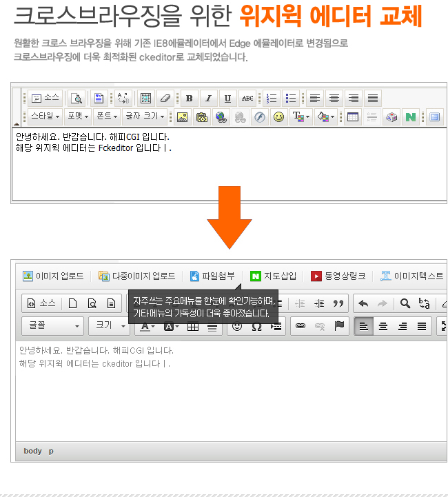Click the Find magnifier icon in ckeditor

tap(405, 304)
